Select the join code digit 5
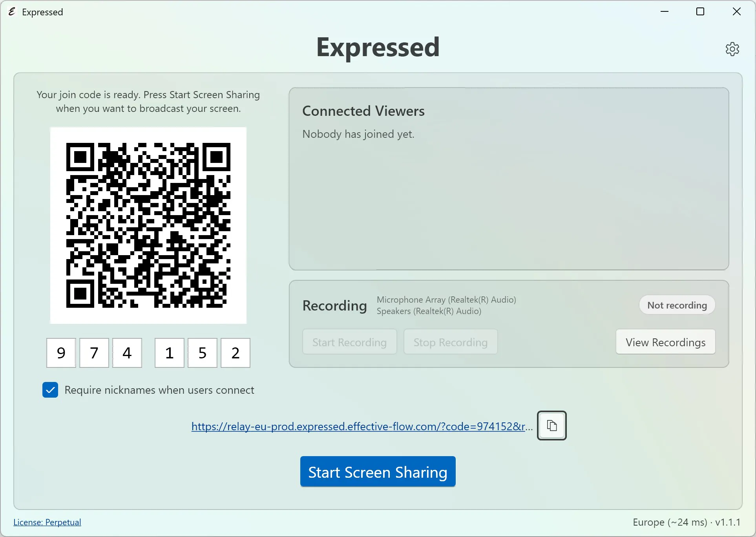 point(202,353)
